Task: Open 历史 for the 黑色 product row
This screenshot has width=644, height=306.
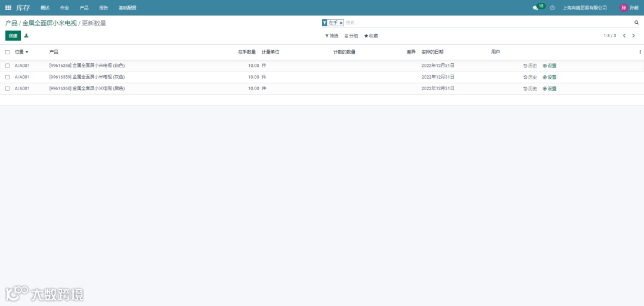Action: (x=530, y=89)
